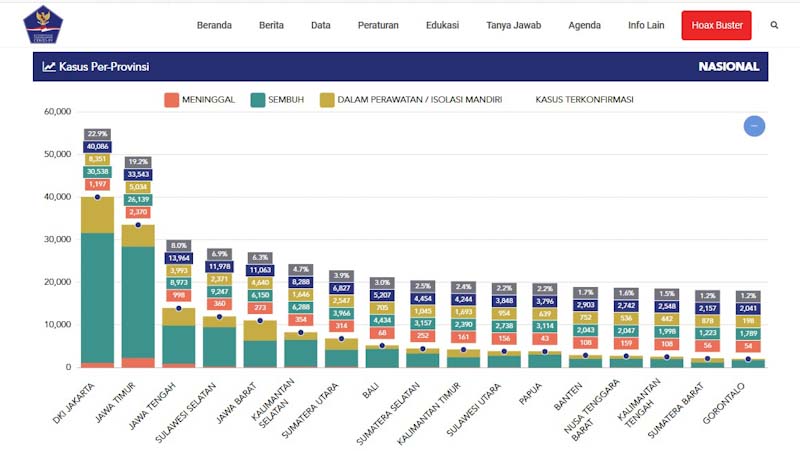
Task: Expand the Info Lain menu
Action: tap(648, 25)
